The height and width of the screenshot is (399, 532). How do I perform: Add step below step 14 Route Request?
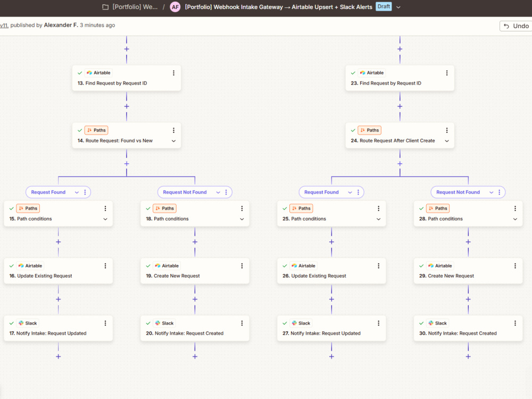[x=127, y=163]
